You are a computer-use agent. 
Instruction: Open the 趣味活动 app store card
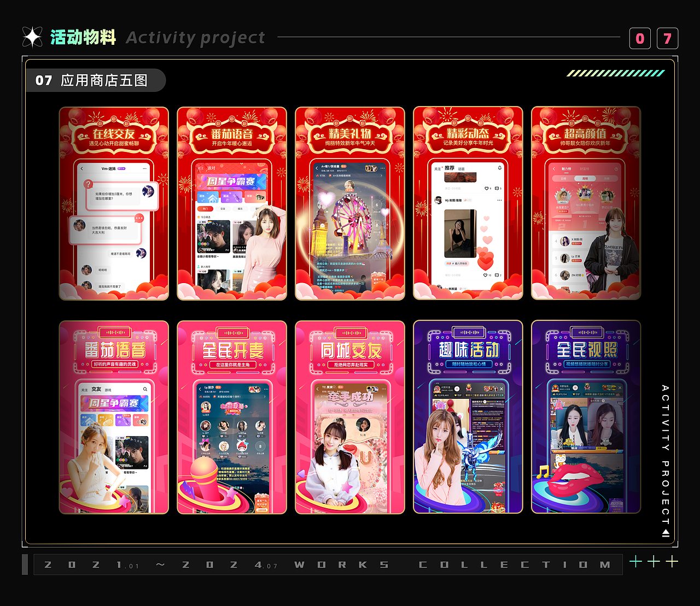pos(468,417)
